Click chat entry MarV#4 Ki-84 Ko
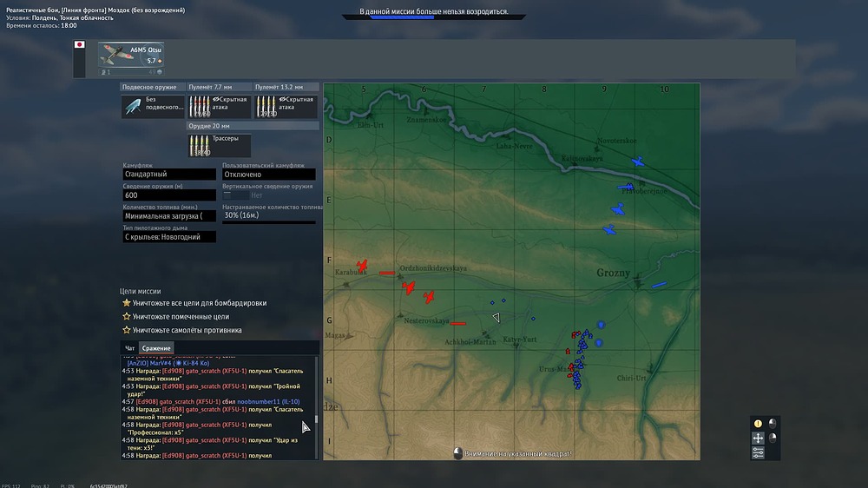The image size is (868, 488). [x=168, y=363]
